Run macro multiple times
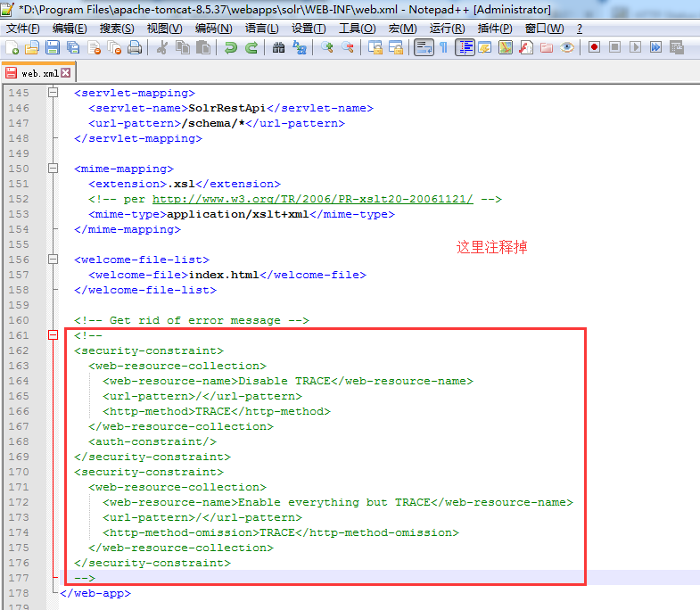Screen dimensions: 700x610 click(x=655, y=47)
